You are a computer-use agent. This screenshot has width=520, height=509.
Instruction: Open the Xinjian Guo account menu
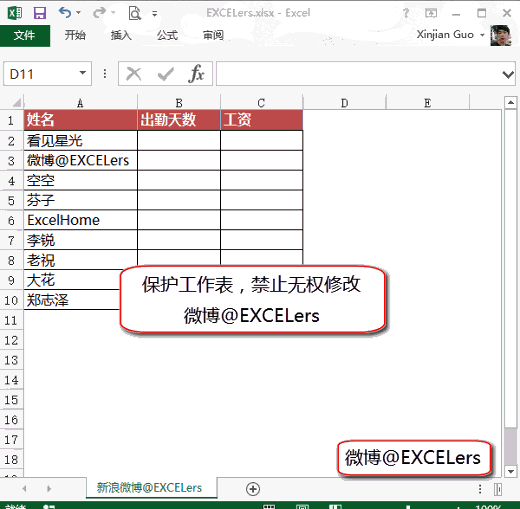coord(450,35)
